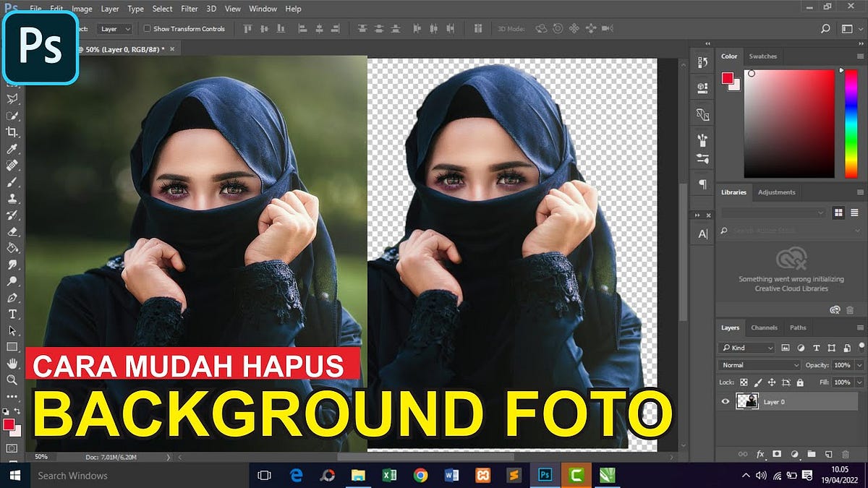Create a new layer group folder
The width and height of the screenshot is (868, 488).
click(811, 454)
